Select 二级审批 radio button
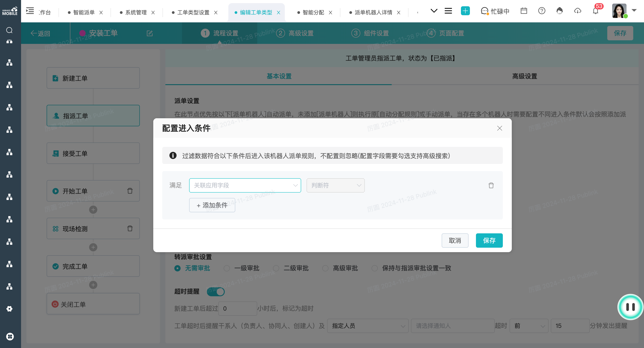This screenshot has height=348, width=644. [x=276, y=268]
